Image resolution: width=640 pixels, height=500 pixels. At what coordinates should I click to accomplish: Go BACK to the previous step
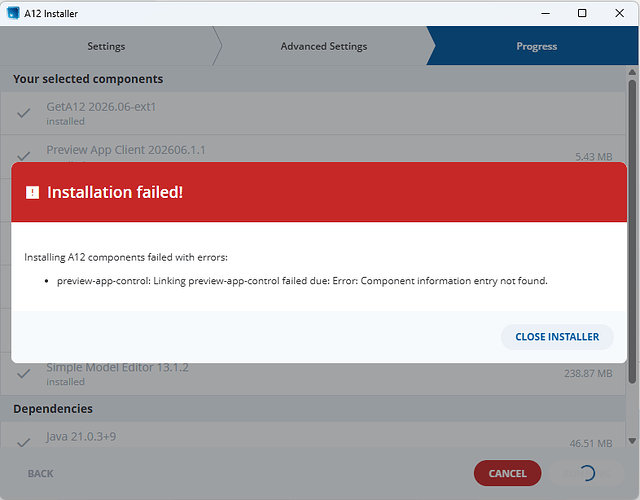pyautogui.click(x=40, y=473)
